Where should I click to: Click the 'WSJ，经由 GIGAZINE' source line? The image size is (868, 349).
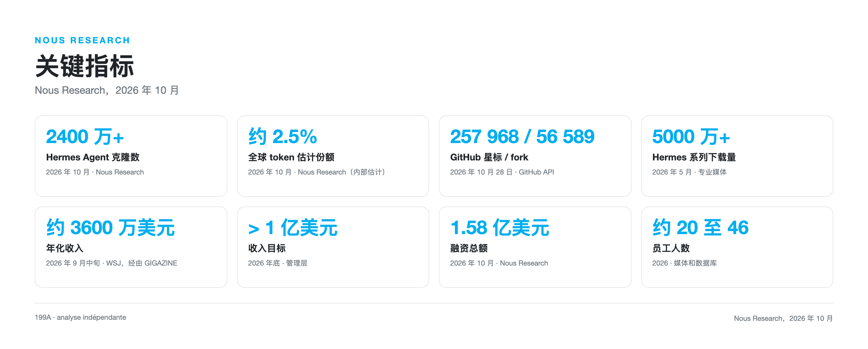coord(111,263)
